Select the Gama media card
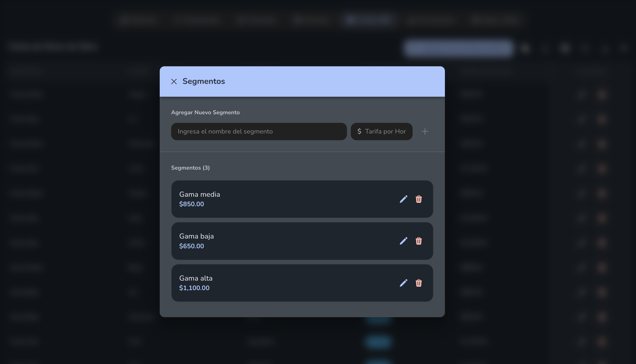This screenshot has height=364, width=636. click(x=302, y=199)
